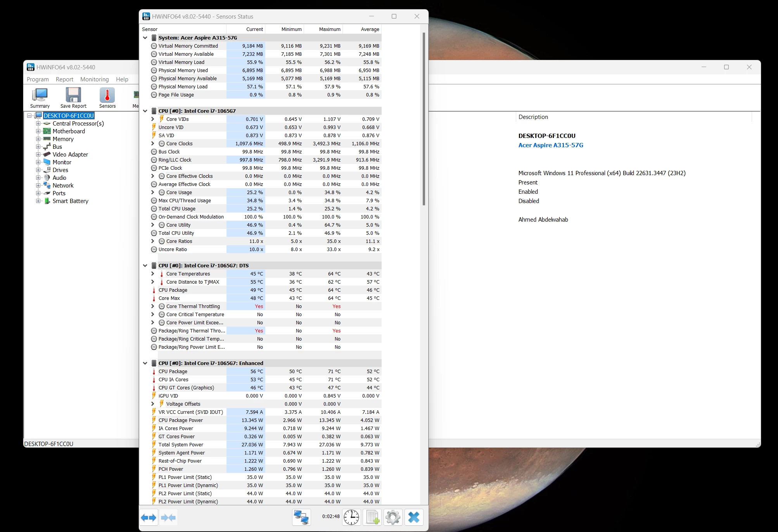Select Central Processor(s) in device tree
This screenshot has height=532, width=778.
point(78,124)
